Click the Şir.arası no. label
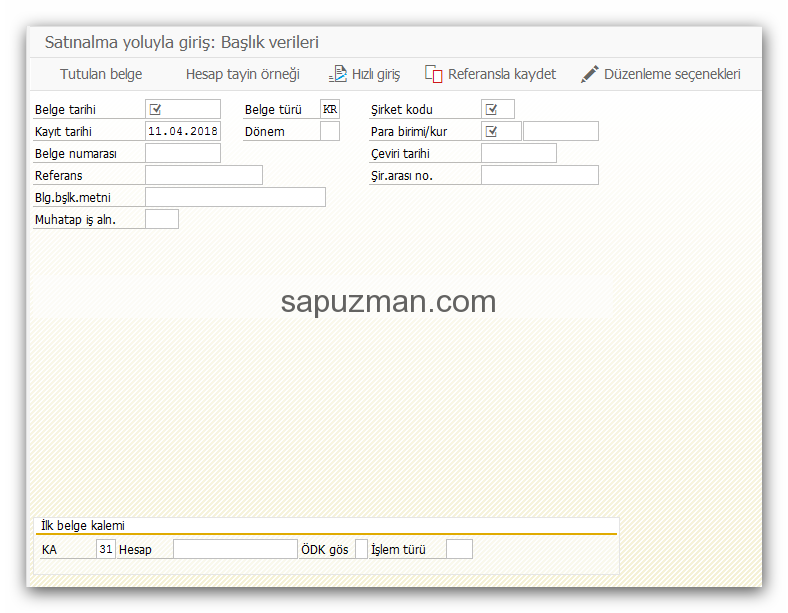The height and width of the screenshot is (613, 788). click(402, 176)
